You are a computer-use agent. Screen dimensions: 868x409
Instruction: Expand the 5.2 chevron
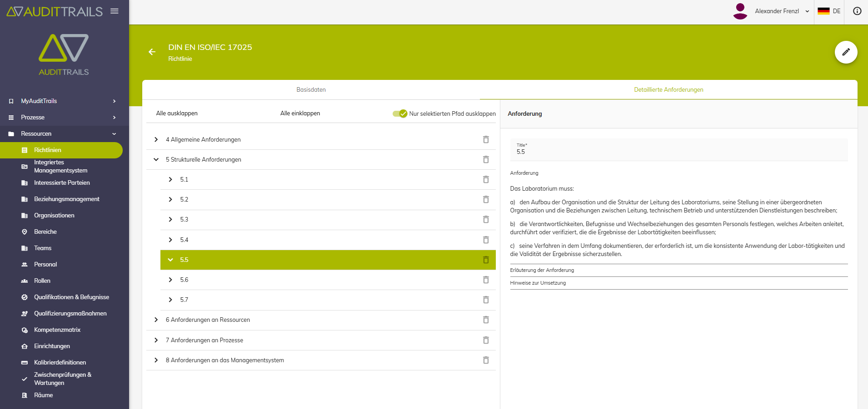coord(170,199)
